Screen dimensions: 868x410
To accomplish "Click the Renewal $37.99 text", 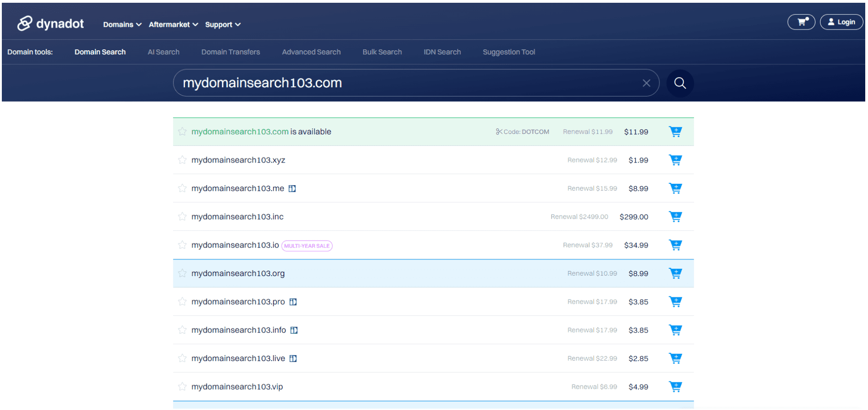I will point(587,245).
